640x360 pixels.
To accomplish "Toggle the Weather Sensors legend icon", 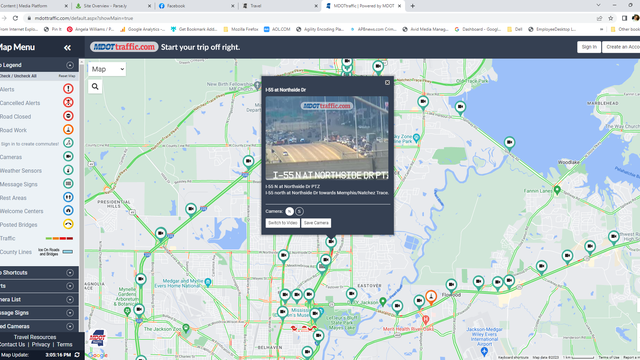I will 68,170.
